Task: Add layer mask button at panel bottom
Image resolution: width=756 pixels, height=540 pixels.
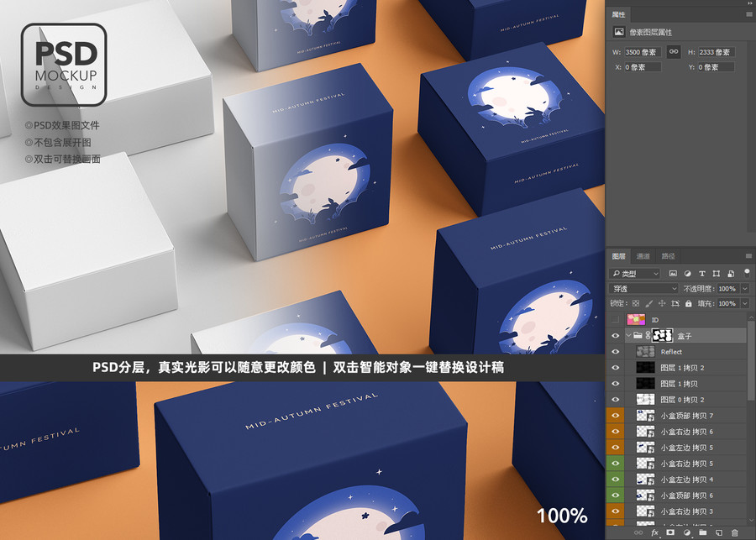Action: click(670, 532)
